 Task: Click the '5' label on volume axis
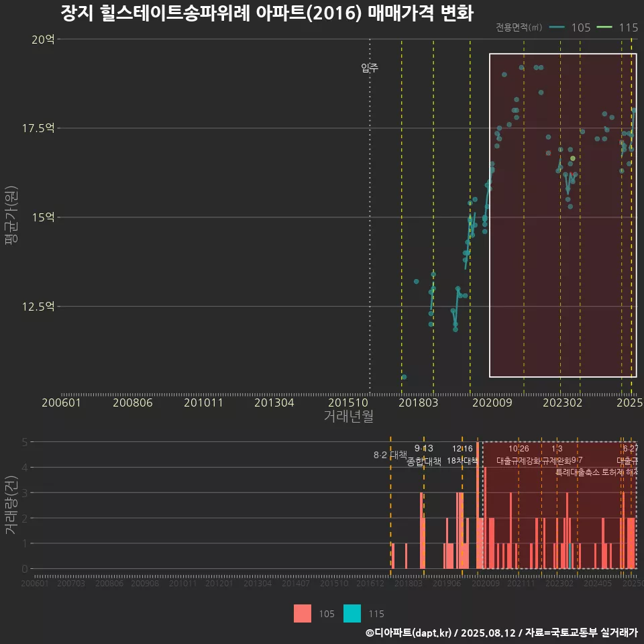tap(25, 442)
